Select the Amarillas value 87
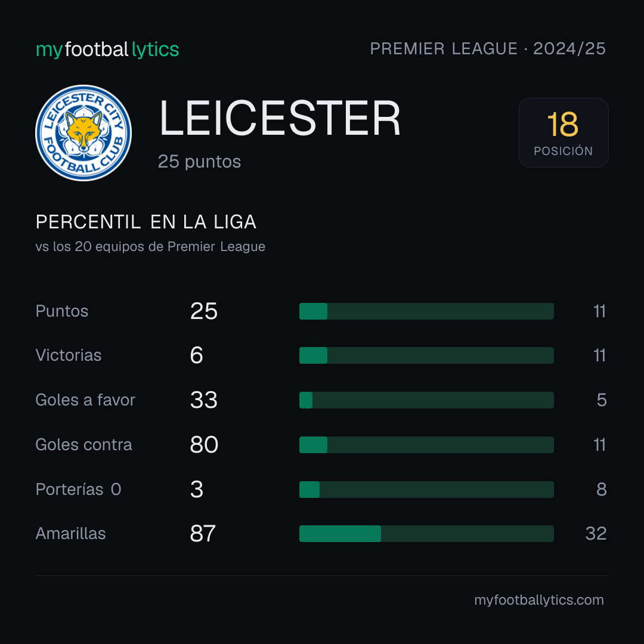This screenshot has width=644, height=644. click(203, 534)
